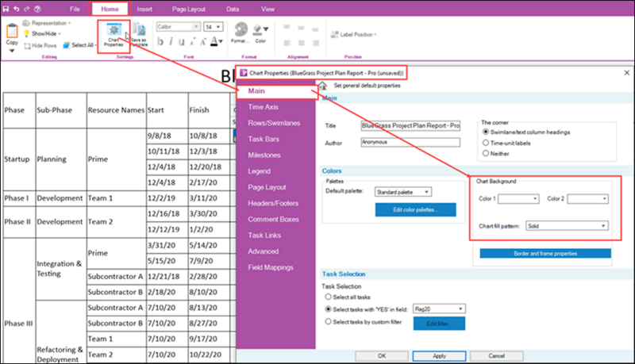Click the top-right alignment icon
The width and height of the screenshot is (635, 364).
pyautogui.click(x=315, y=29)
